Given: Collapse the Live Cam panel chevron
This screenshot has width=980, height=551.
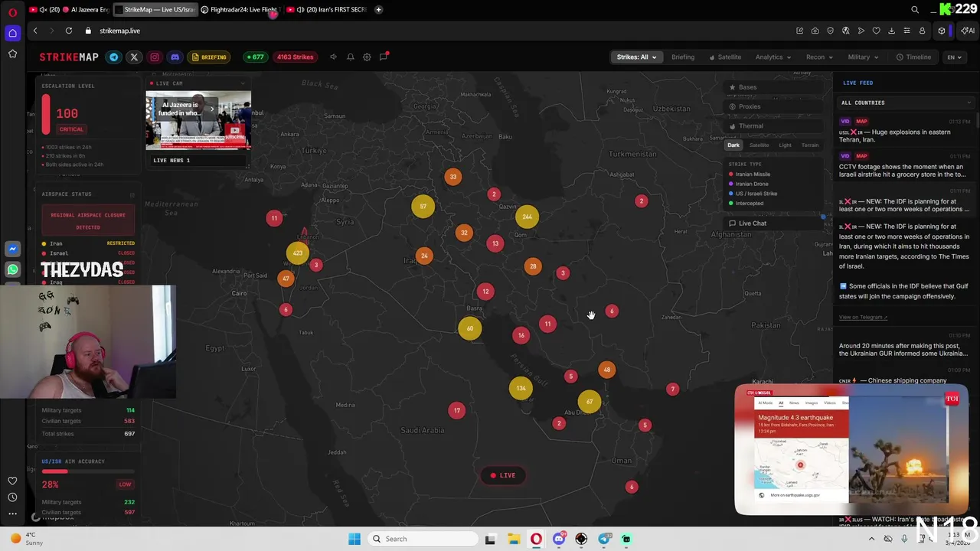Looking at the screenshot, I should point(243,83).
